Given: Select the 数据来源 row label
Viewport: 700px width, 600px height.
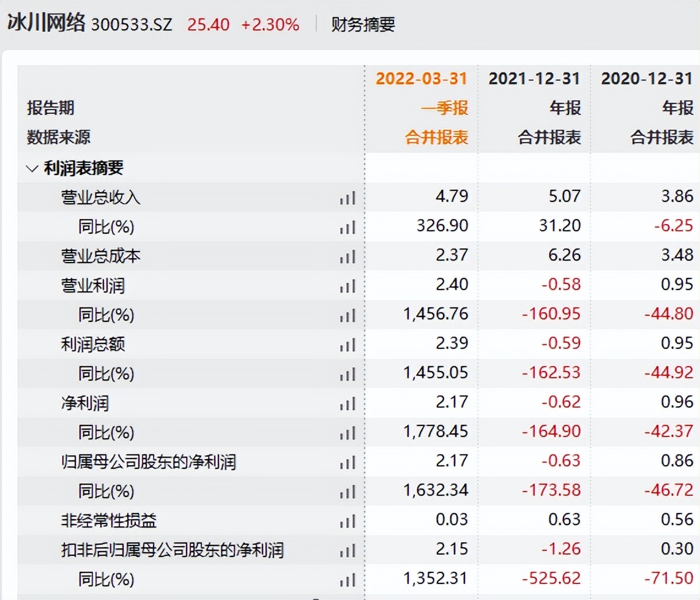Looking at the screenshot, I should coord(59,137).
